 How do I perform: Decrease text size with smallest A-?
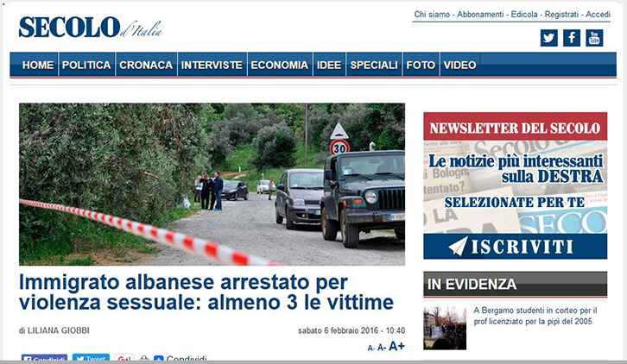click(x=371, y=348)
